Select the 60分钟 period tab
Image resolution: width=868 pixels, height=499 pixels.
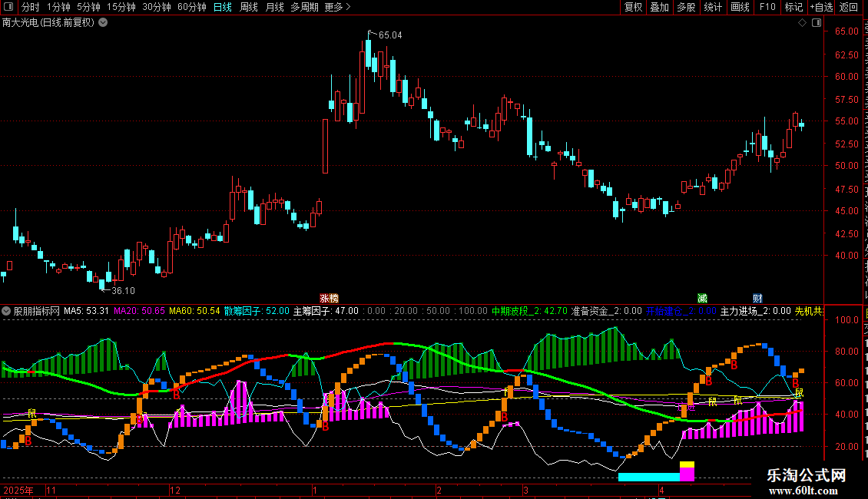[191, 7]
